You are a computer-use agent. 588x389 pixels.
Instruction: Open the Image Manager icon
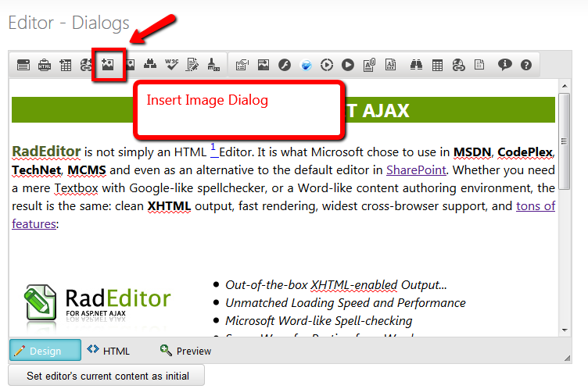[x=264, y=65]
